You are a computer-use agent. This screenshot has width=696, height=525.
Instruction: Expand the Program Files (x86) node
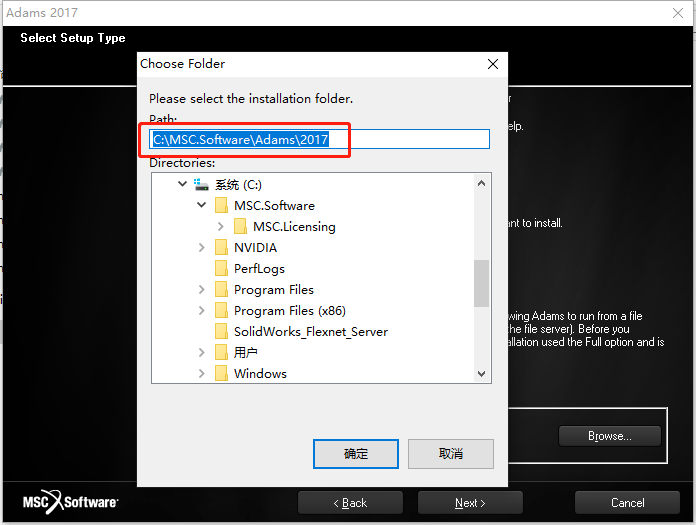click(x=202, y=310)
